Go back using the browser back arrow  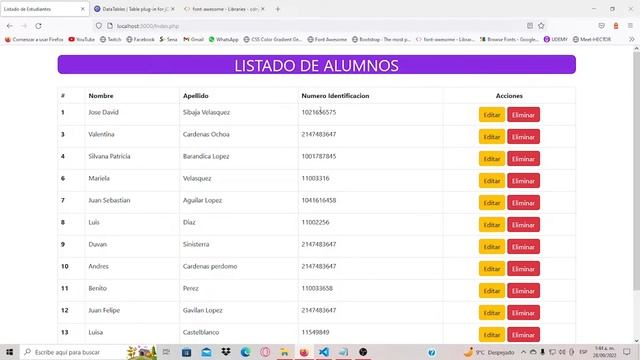pyautogui.click(x=9, y=26)
